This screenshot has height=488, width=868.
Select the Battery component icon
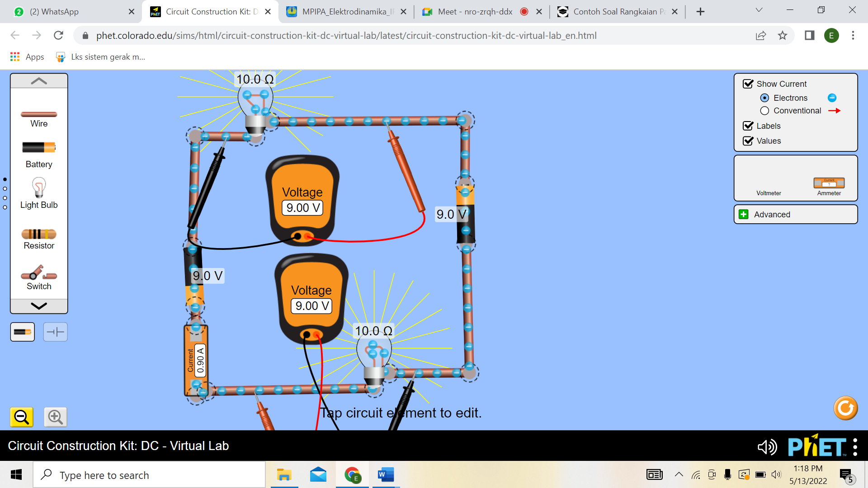point(38,148)
